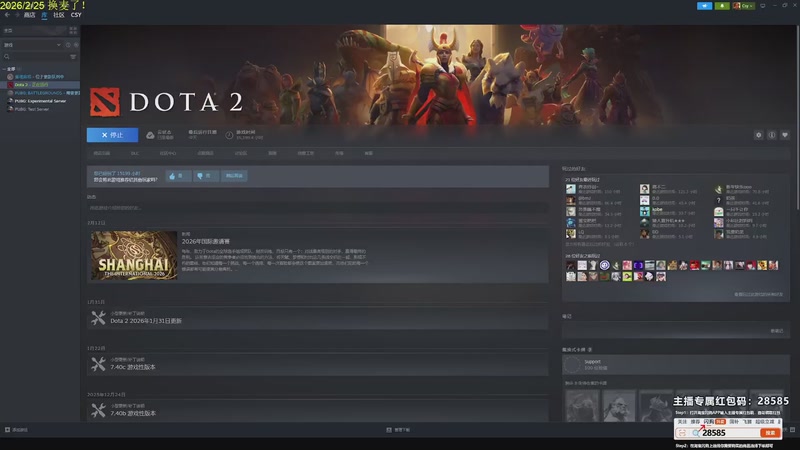Viewport: 800px width, 450px height.
Task: Open the 社区 (Community) tab
Action: (x=59, y=15)
